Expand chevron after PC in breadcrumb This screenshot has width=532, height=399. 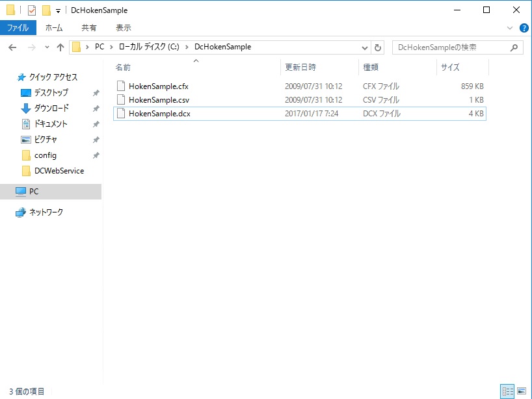(111, 47)
